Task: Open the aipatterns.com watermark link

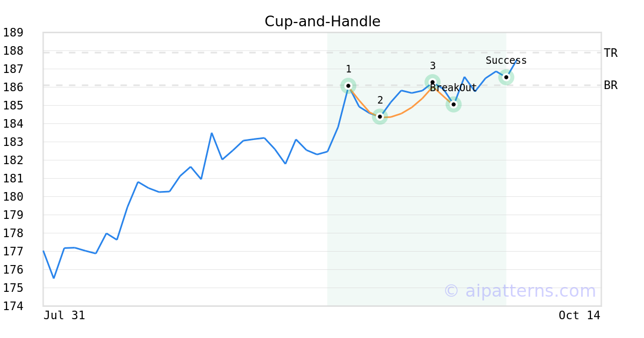Action: tap(519, 291)
